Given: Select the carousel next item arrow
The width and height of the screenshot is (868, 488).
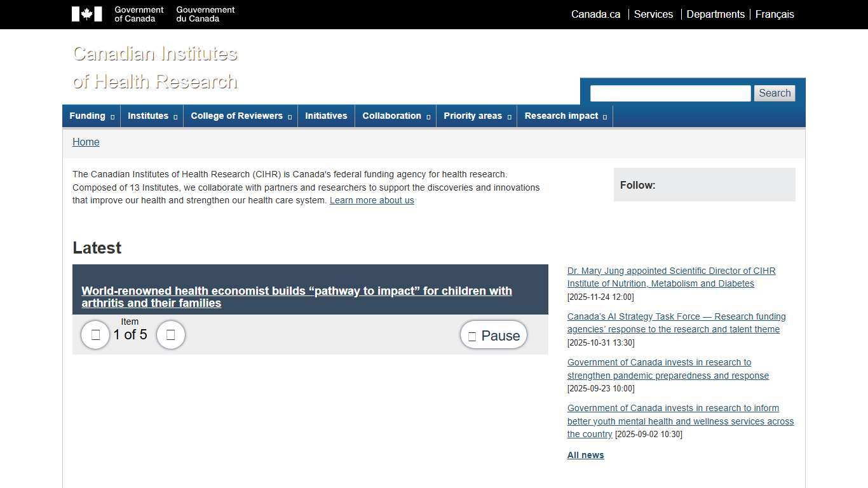Looking at the screenshot, I should click(170, 335).
